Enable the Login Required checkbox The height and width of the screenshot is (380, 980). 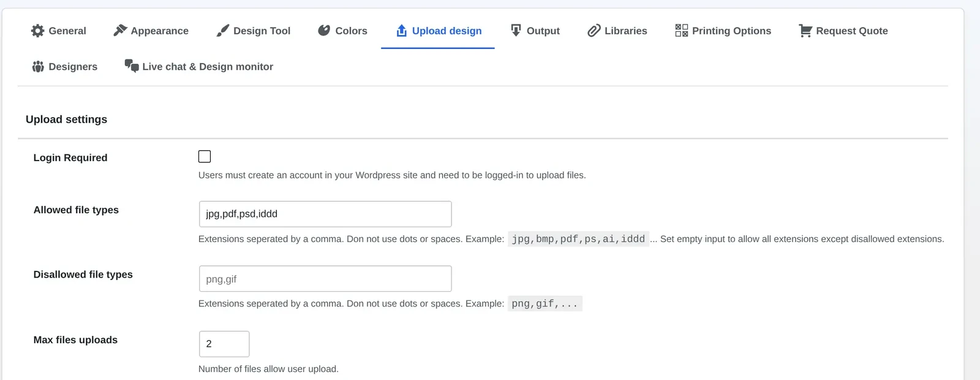(x=205, y=157)
